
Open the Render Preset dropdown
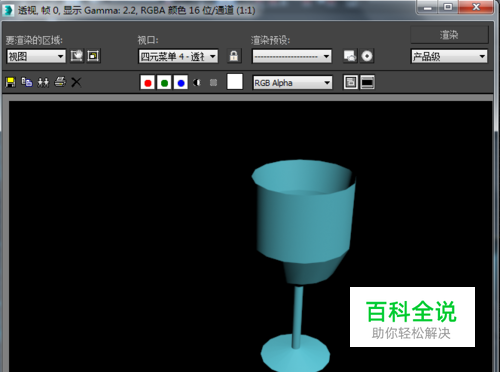pyautogui.click(x=292, y=56)
